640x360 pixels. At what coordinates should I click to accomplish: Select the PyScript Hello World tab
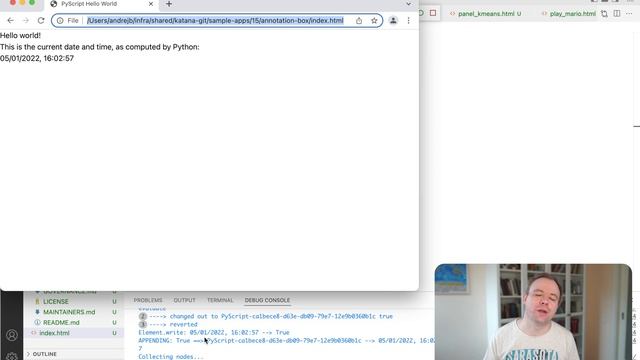pos(102,4)
